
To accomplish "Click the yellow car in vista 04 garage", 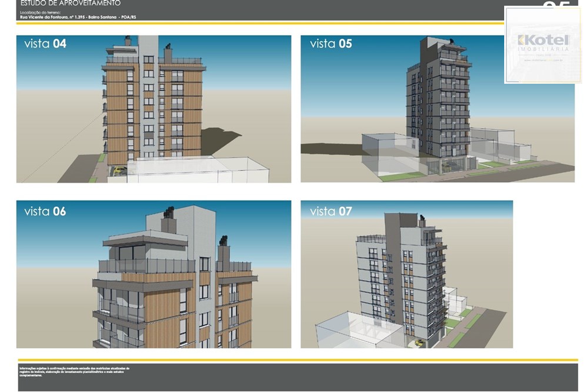I will (120, 170).
